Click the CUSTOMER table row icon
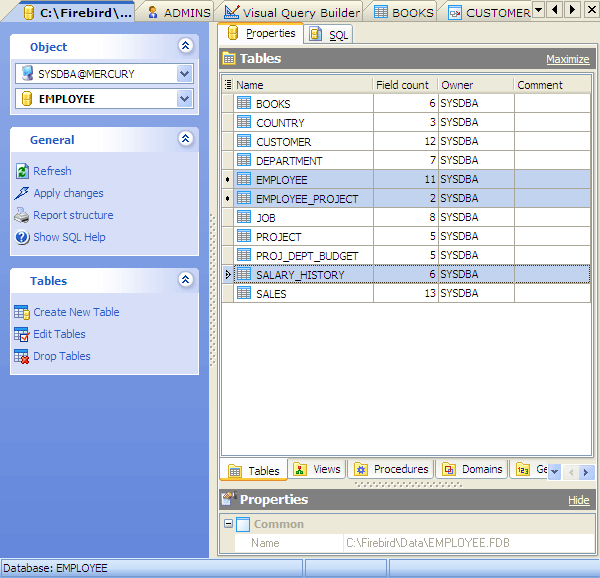This screenshot has width=600, height=578. (x=244, y=141)
